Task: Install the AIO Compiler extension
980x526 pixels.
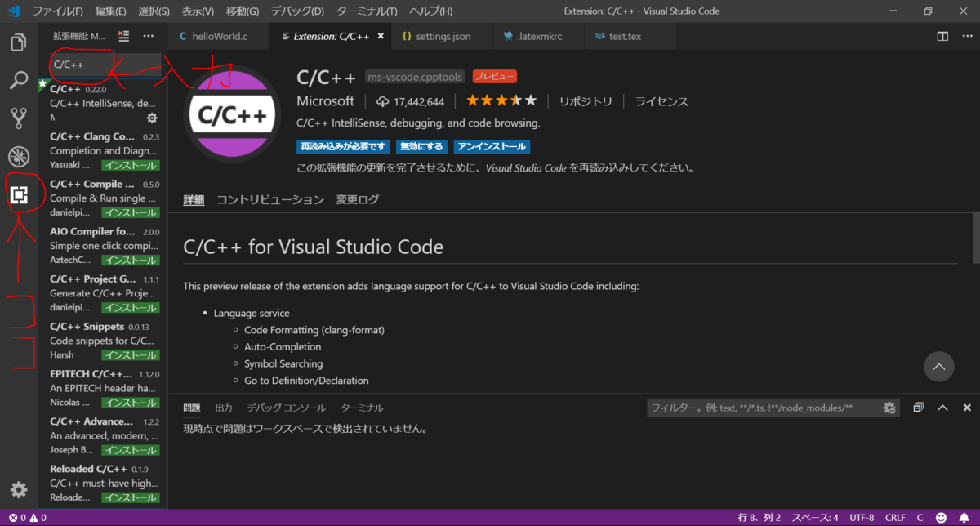Action: click(x=131, y=260)
